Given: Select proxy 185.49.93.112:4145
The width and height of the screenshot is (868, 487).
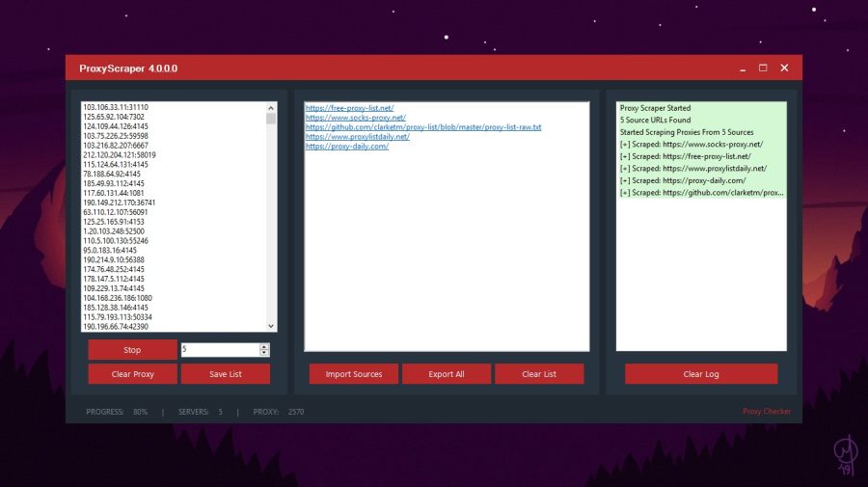Looking at the screenshot, I should pos(114,183).
